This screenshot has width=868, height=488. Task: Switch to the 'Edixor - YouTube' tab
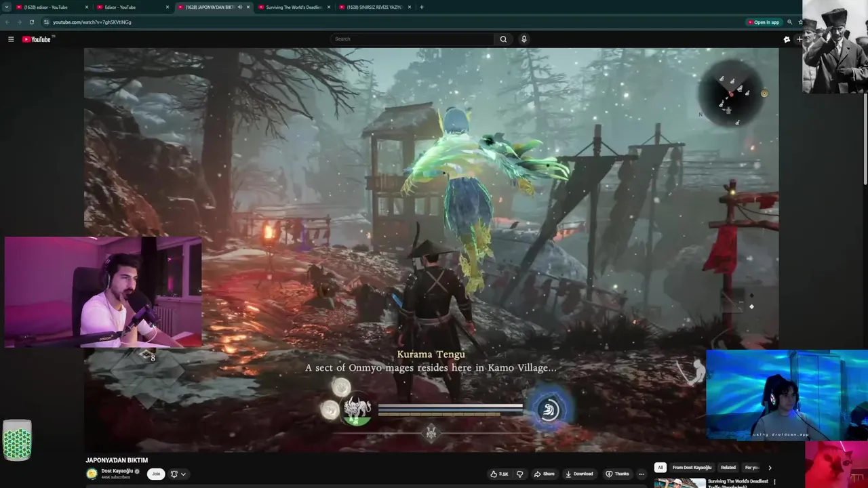point(132,7)
